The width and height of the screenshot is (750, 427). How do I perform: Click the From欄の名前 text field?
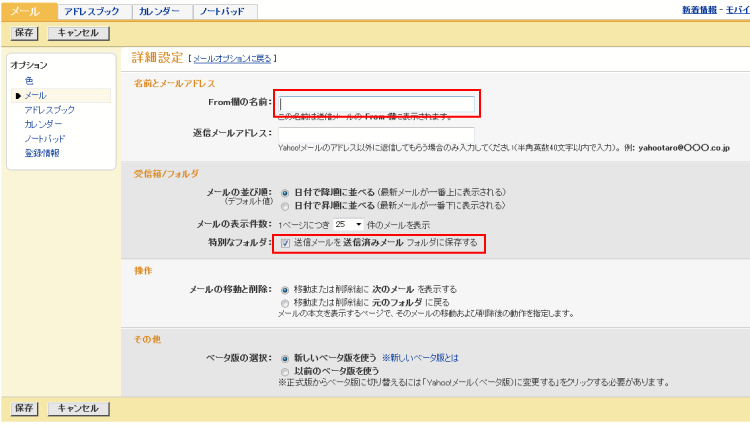pos(376,103)
